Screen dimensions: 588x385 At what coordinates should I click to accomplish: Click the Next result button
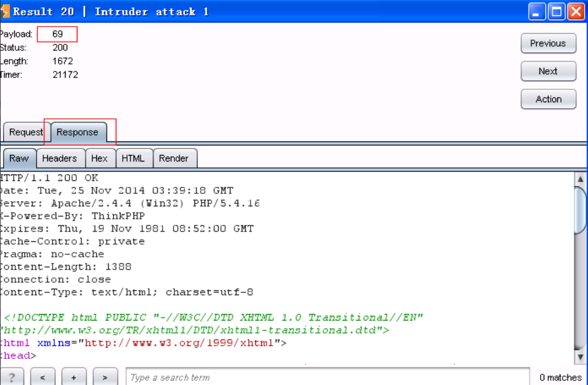[x=548, y=72]
